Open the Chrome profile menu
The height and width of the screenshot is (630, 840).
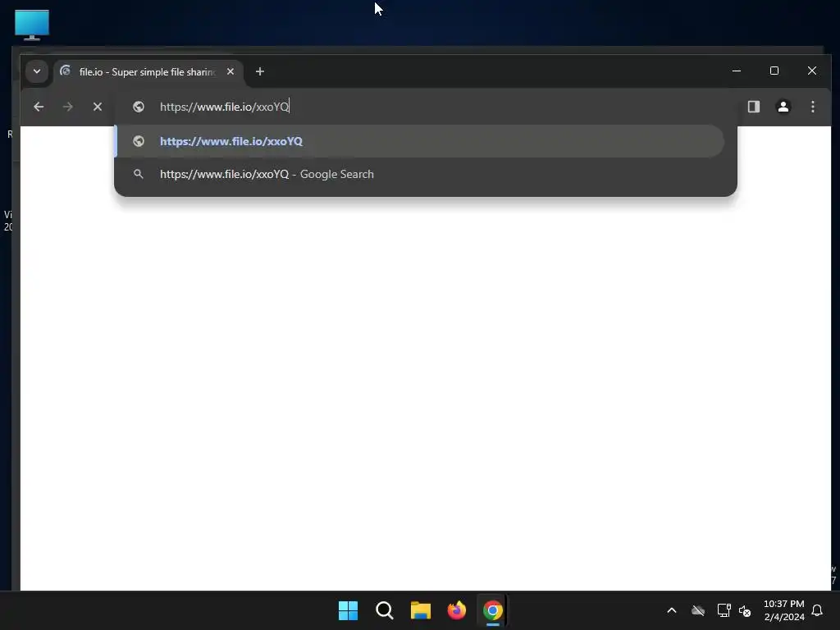pos(783,107)
